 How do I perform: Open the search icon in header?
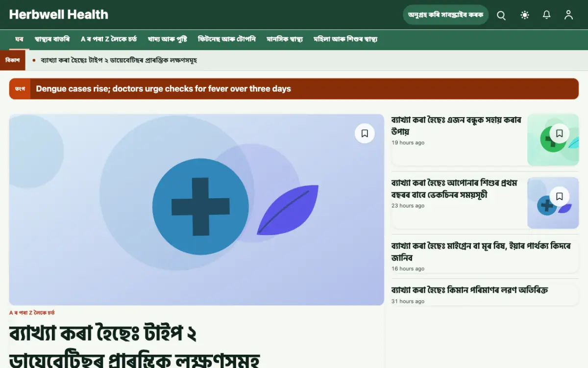(501, 15)
